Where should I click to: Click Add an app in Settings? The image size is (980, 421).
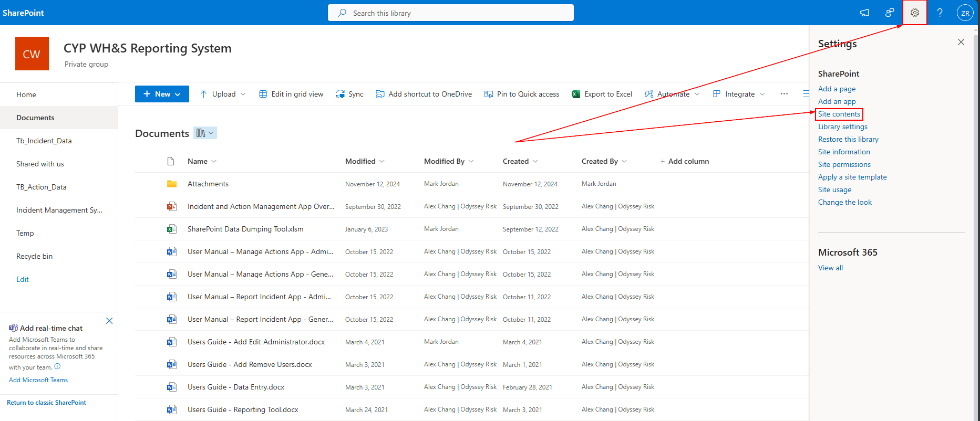point(837,101)
